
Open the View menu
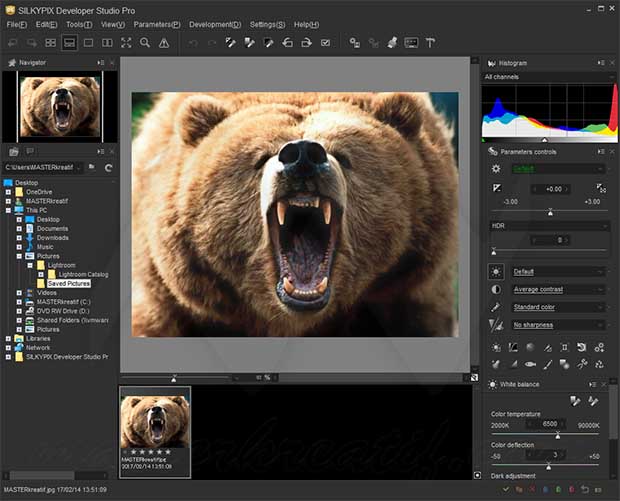tap(113, 25)
